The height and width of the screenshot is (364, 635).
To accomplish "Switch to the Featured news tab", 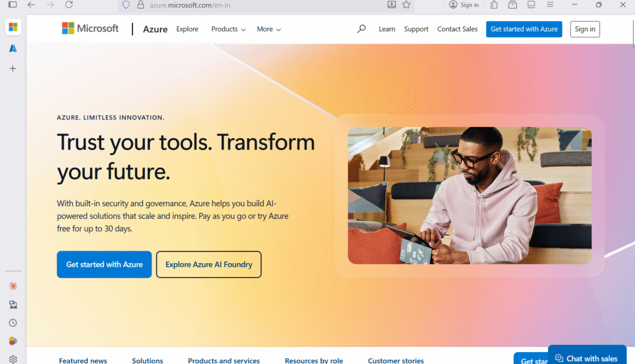I will coord(83,360).
